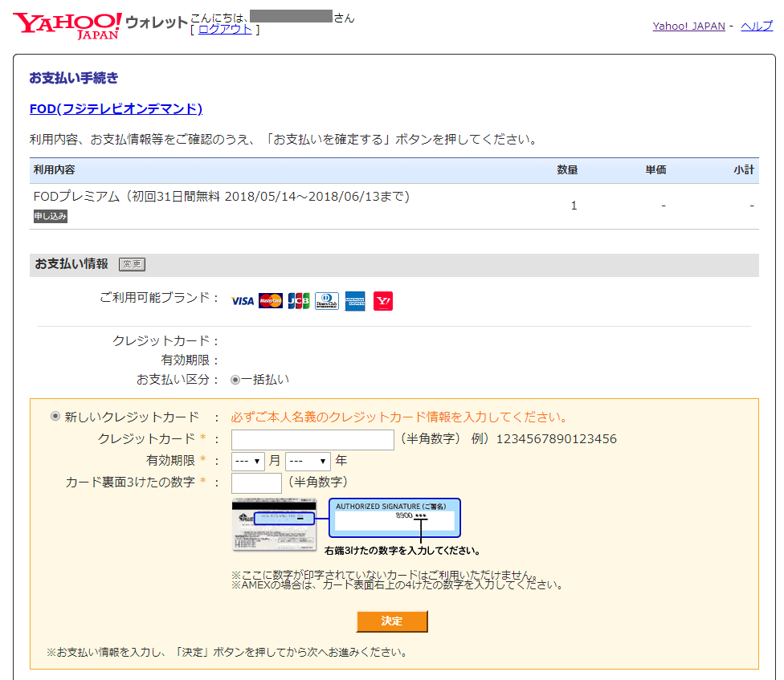Click the AUTHORIZED SIGNATURE example graphic
The height and width of the screenshot is (680, 784).
click(394, 518)
